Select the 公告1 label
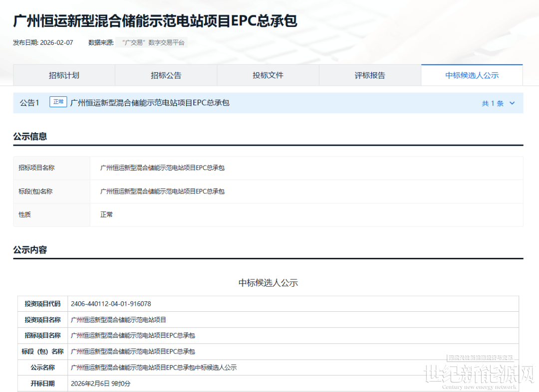Image resolution: width=539 pixels, height=392 pixels. pyautogui.click(x=29, y=103)
